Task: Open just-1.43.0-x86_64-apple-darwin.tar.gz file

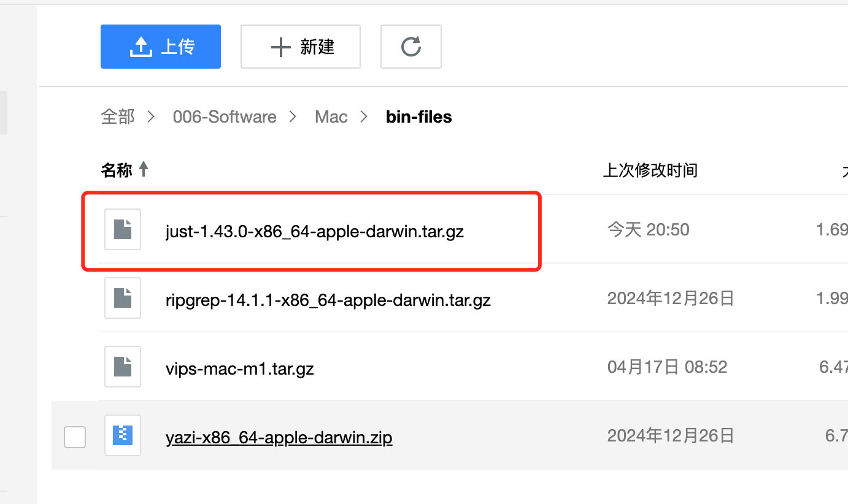Action: tap(314, 232)
